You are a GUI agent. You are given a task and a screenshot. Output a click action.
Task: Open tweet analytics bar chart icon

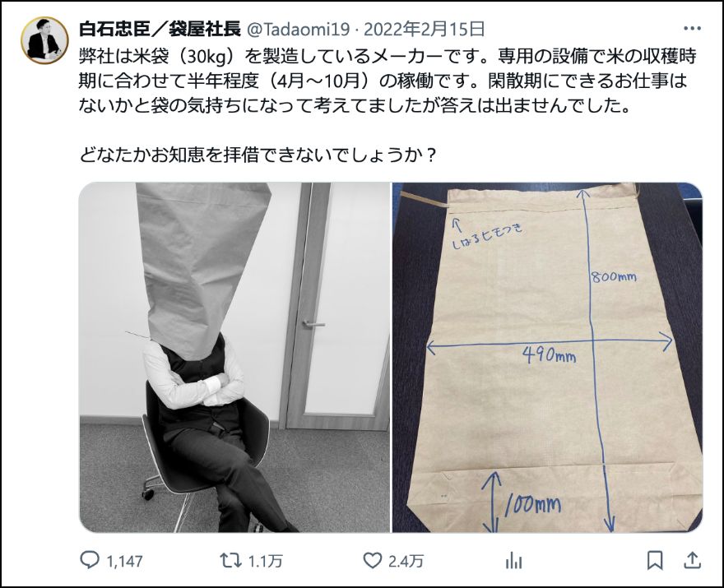click(x=513, y=561)
